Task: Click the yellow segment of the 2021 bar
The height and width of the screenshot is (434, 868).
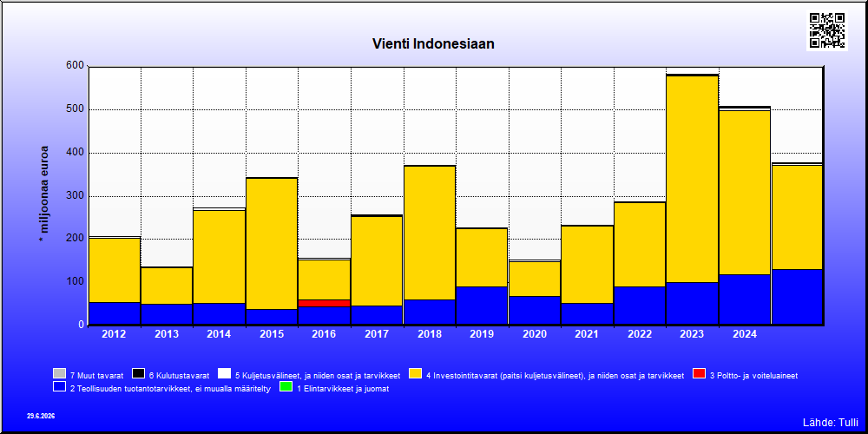Action: coord(587,265)
